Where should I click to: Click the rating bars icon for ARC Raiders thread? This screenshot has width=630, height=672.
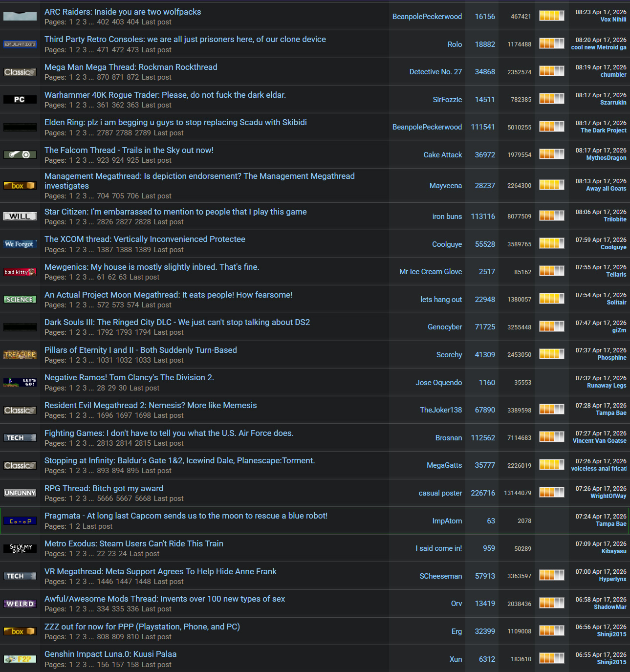[x=552, y=16]
